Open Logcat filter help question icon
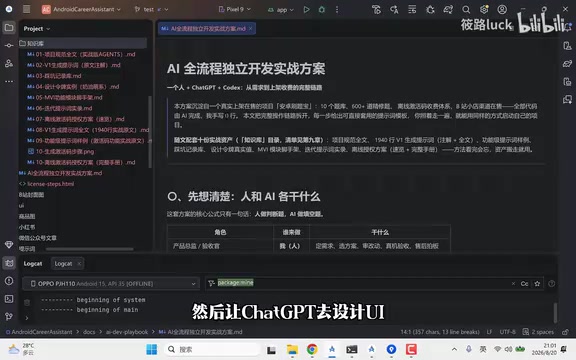Viewport: 576px width, 360px height. 551,284
